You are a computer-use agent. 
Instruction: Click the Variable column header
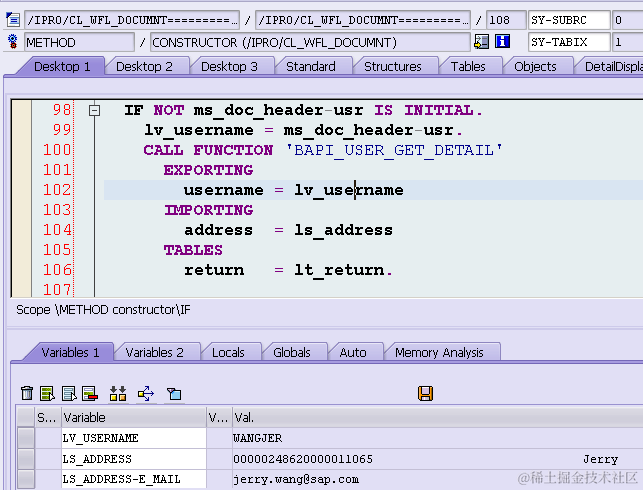coord(134,417)
